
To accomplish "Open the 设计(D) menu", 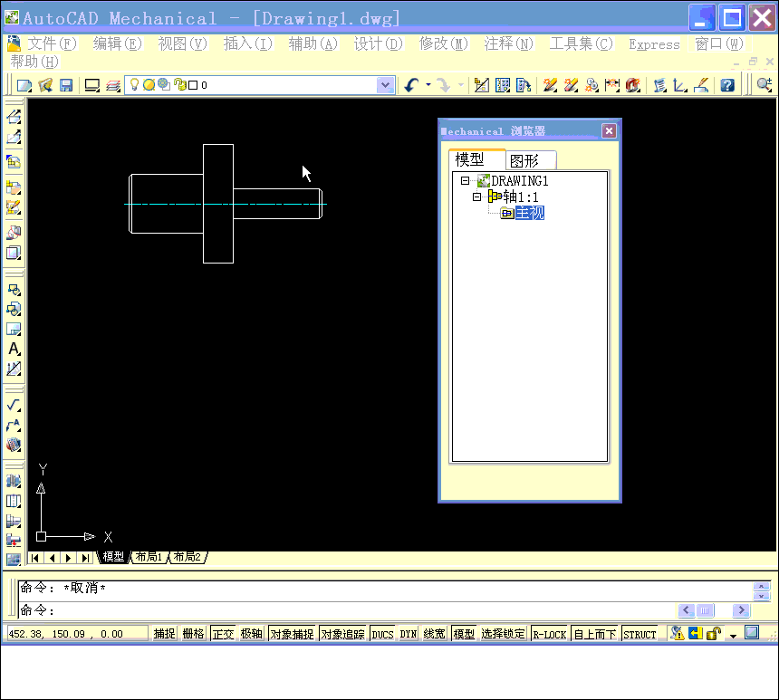I will pos(379,43).
